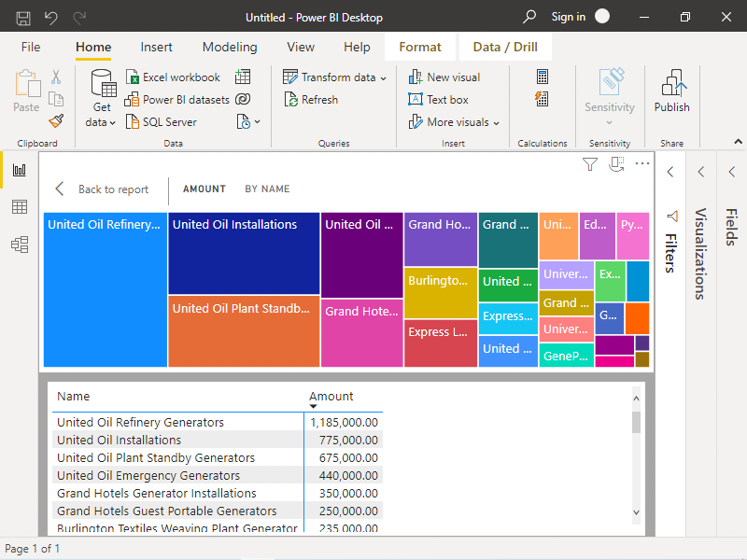Image resolution: width=747 pixels, height=560 pixels.
Task: Sort by the Name column header
Action: [x=74, y=396]
